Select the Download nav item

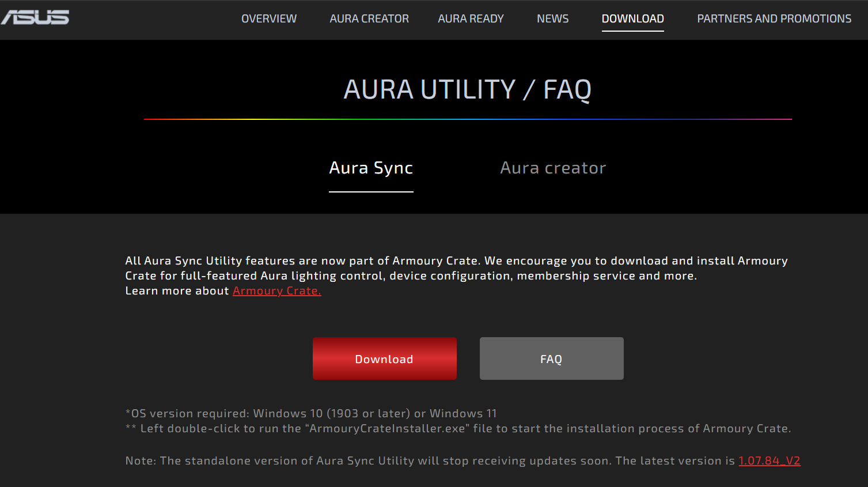click(632, 18)
